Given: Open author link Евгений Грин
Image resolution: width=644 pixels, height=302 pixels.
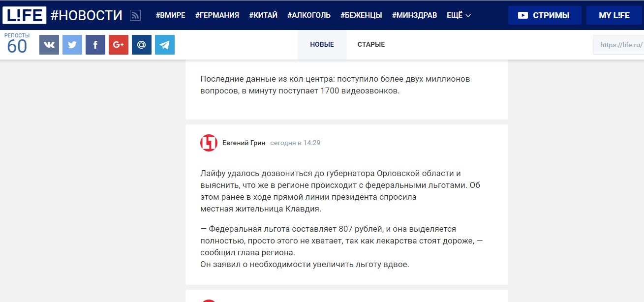Looking at the screenshot, I should 244,143.
